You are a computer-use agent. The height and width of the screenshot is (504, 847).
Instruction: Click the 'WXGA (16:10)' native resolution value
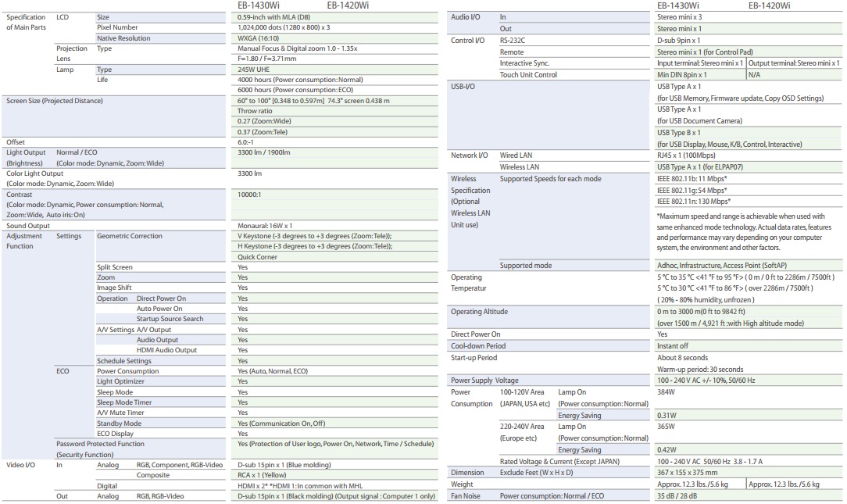coord(258,38)
